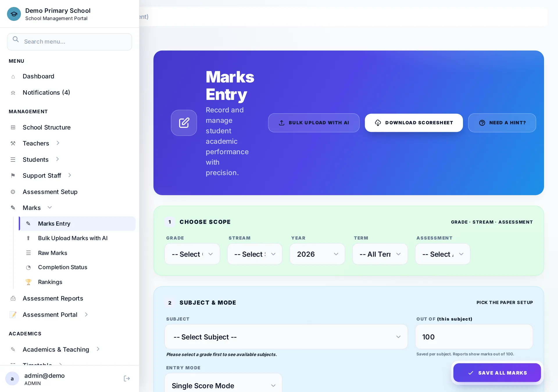The width and height of the screenshot is (558, 392).
Task: Click the admin@demo user name
Action: (44, 376)
